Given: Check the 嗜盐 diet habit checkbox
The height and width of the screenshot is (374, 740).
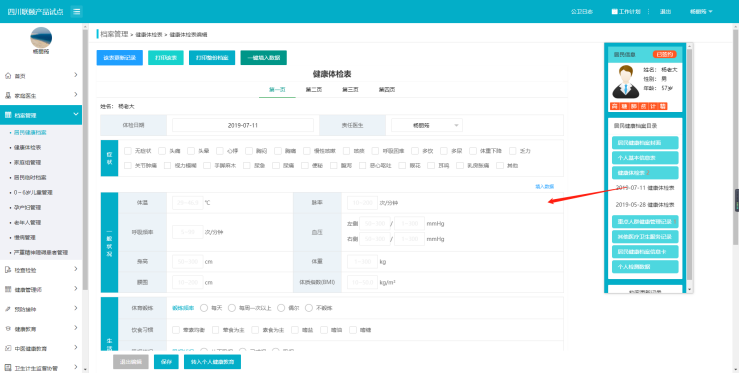Looking at the screenshot, I should 295,330.
